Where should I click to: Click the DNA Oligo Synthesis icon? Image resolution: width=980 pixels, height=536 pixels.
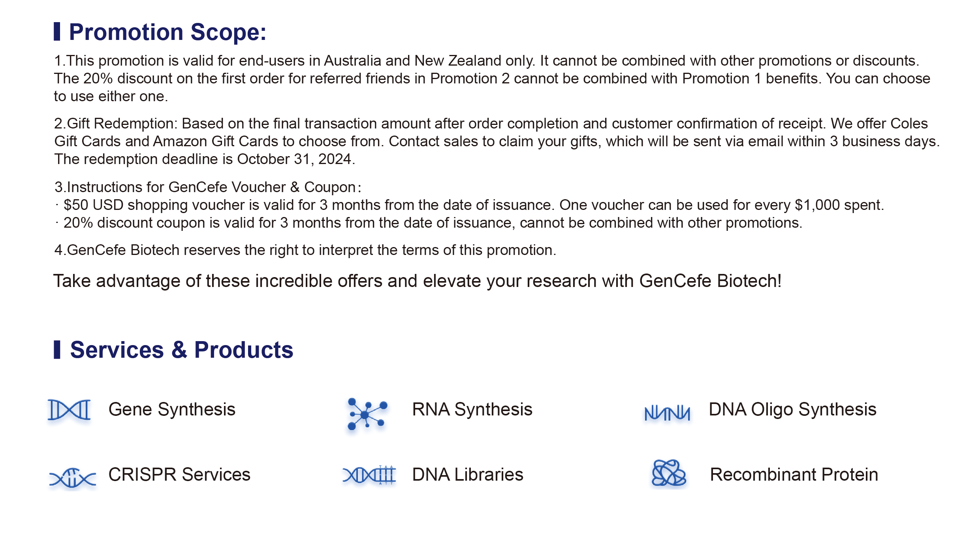[x=667, y=413]
